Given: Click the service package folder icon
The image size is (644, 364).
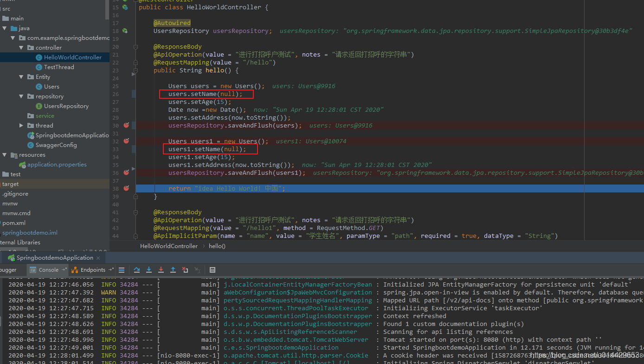Looking at the screenshot, I should [x=31, y=116].
